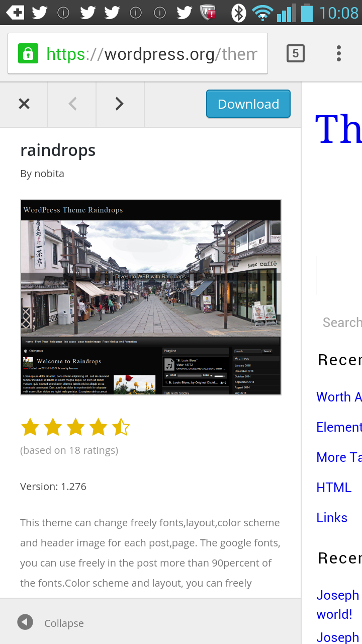362x644 pixels.
Task: Click the second rating star
Action: (53, 428)
